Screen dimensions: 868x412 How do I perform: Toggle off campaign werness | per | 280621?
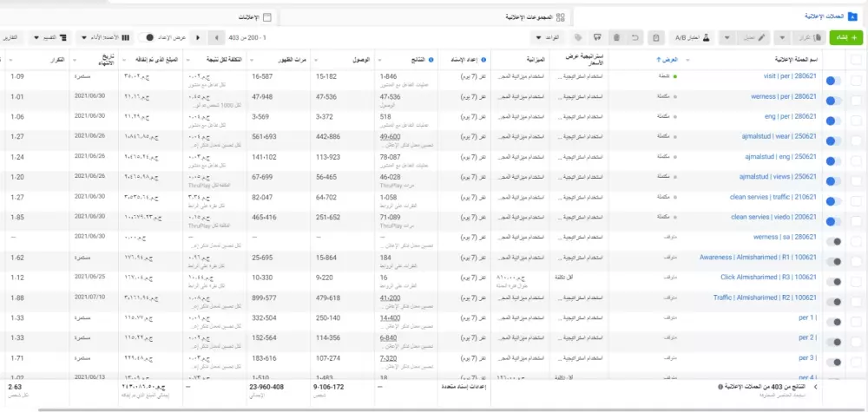click(833, 101)
